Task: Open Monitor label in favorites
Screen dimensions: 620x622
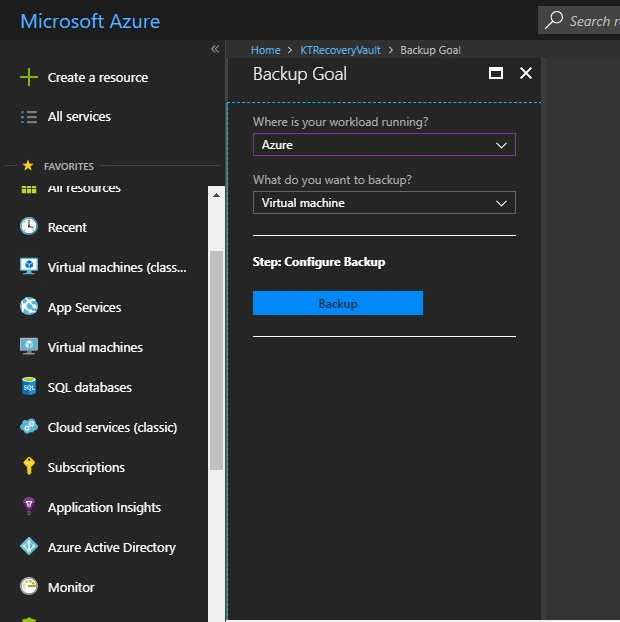Action: click(71, 587)
